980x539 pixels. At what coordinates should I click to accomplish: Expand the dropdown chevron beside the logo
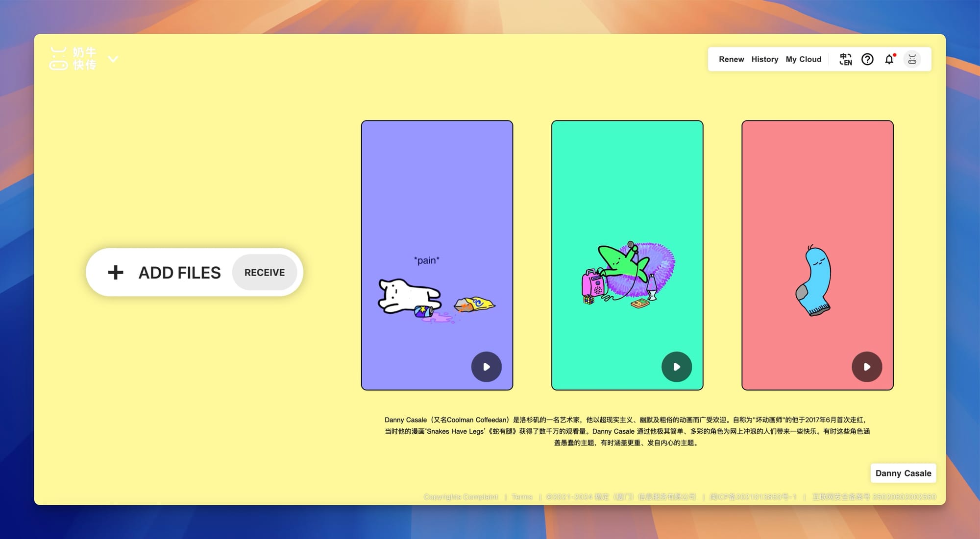tap(113, 59)
